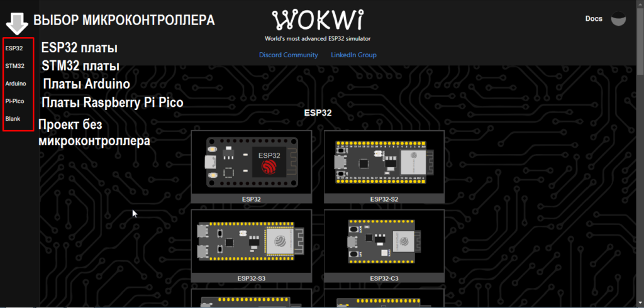Viewport: 644px width, 308px height.
Task: Click the ESP32-C3 card caption
Action: pyautogui.click(x=384, y=278)
